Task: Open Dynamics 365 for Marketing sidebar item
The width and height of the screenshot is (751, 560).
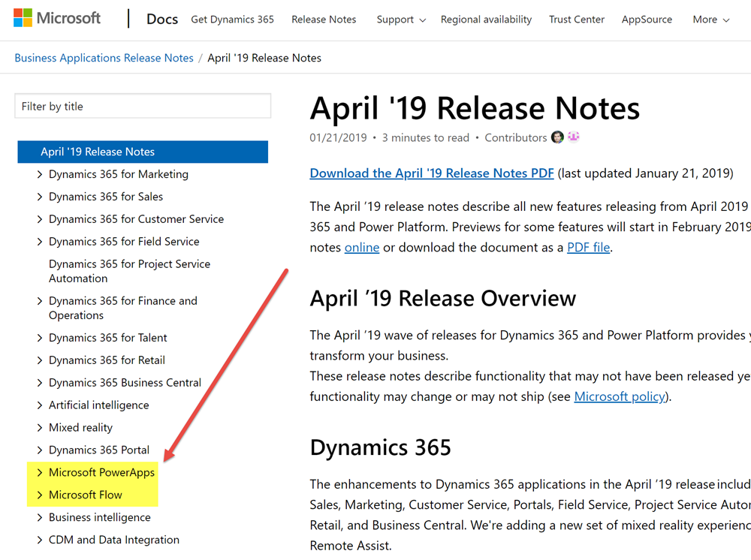Action: pos(119,174)
